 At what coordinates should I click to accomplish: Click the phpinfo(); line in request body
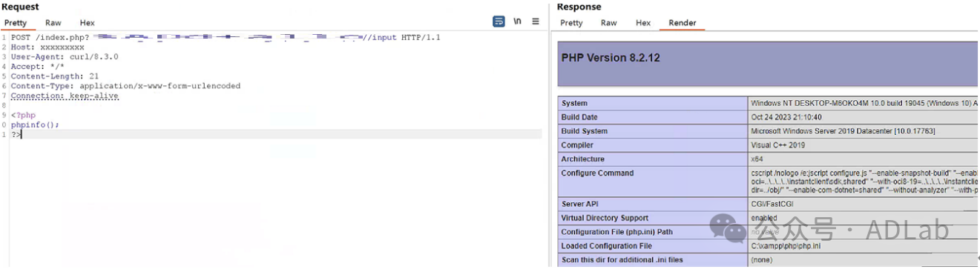pyautogui.click(x=35, y=124)
